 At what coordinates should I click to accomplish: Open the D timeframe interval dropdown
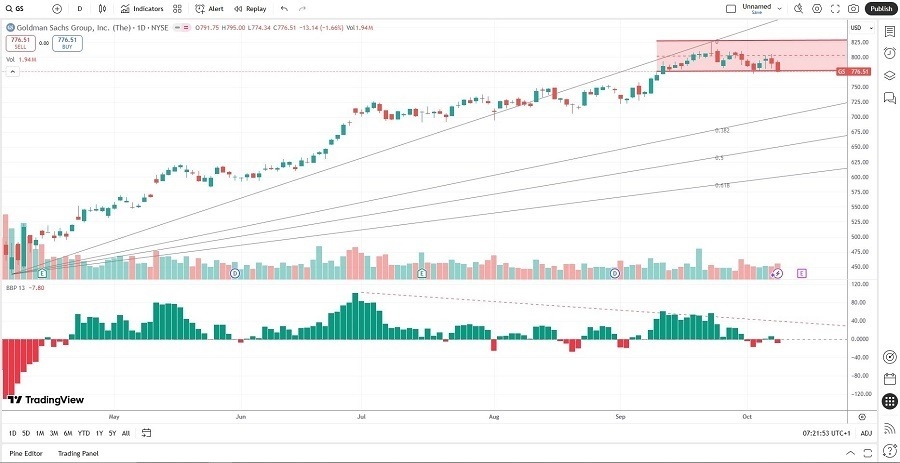point(79,8)
